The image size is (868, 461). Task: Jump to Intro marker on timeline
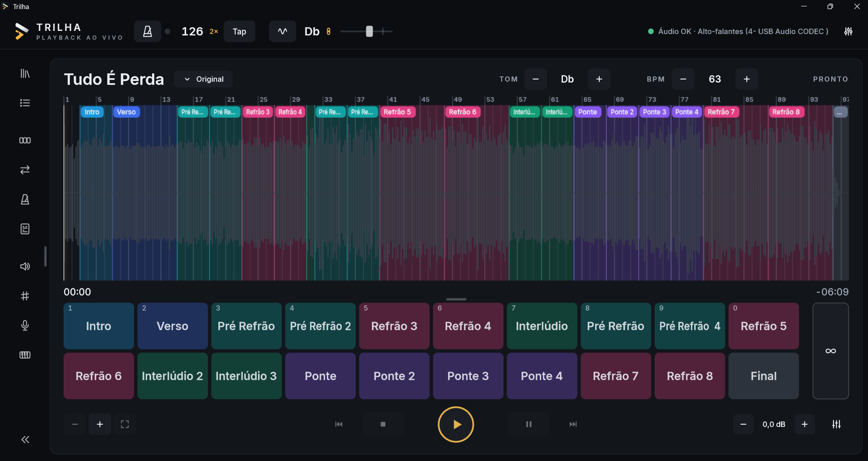92,112
